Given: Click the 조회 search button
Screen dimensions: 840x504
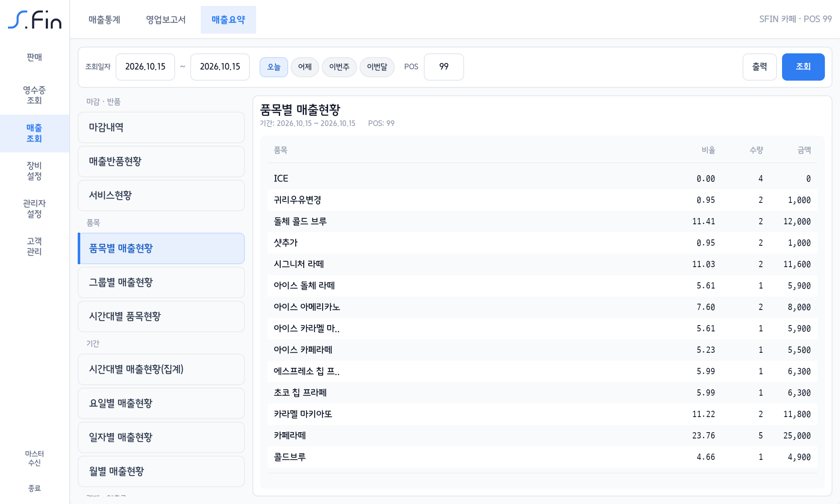Looking at the screenshot, I should click(x=803, y=67).
